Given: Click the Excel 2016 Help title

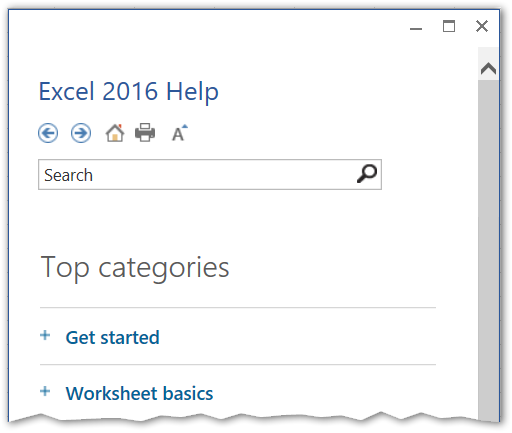Looking at the screenshot, I should tap(129, 92).
